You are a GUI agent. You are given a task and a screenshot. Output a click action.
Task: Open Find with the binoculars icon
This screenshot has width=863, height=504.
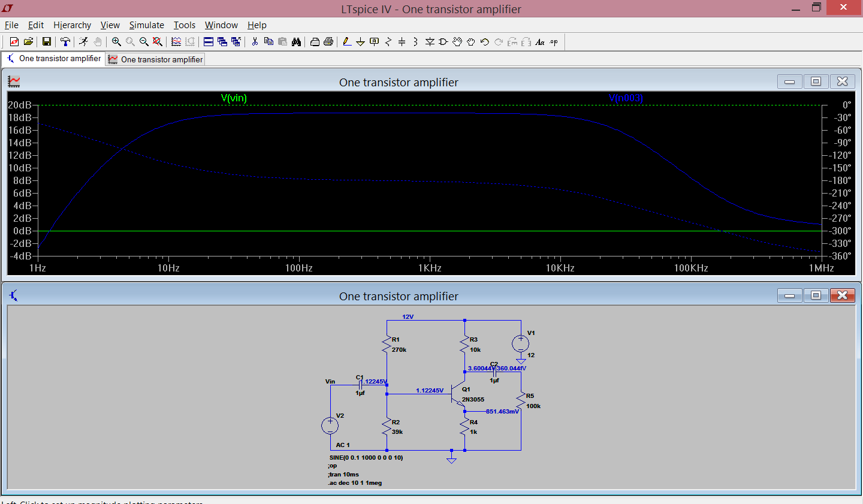coord(296,41)
